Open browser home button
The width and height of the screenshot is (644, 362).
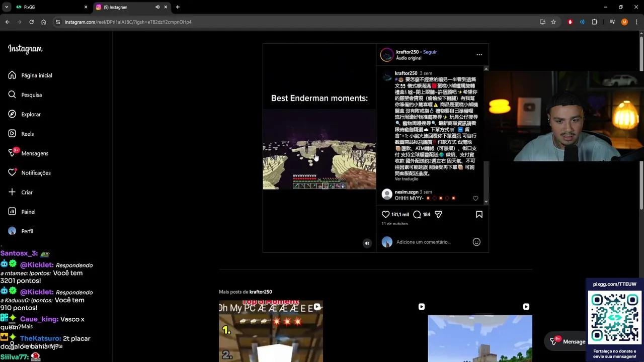[43, 22]
